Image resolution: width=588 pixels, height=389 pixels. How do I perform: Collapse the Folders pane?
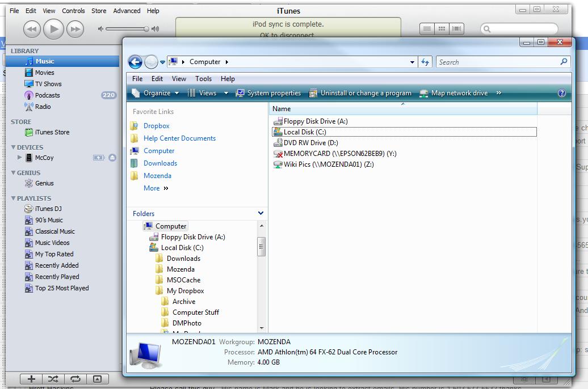point(261,213)
